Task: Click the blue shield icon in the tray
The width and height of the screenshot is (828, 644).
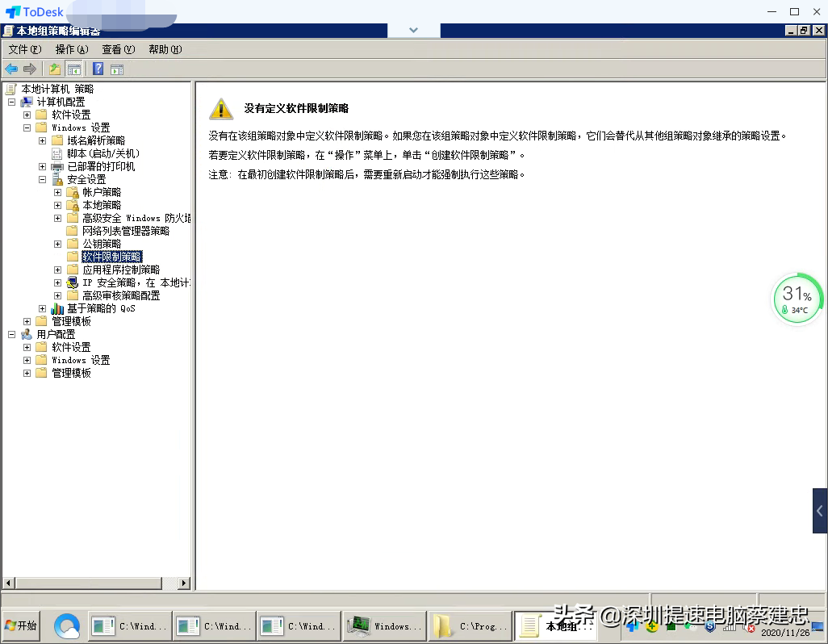Action: [x=709, y=627]
